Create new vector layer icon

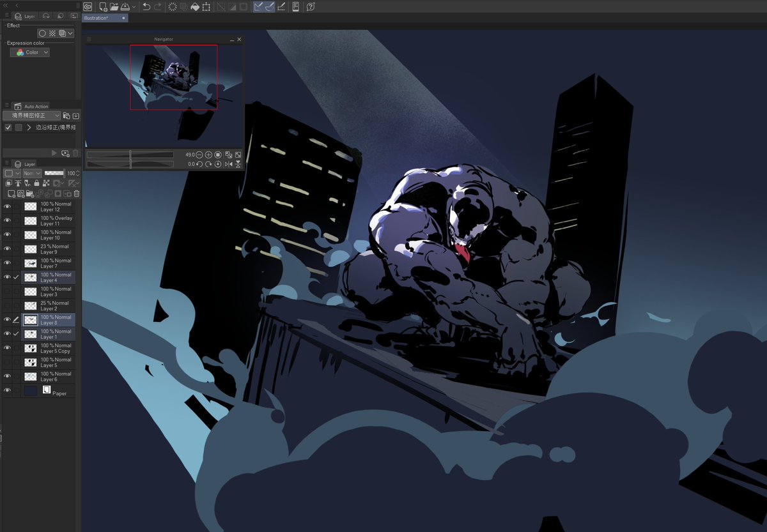[20, 194]
